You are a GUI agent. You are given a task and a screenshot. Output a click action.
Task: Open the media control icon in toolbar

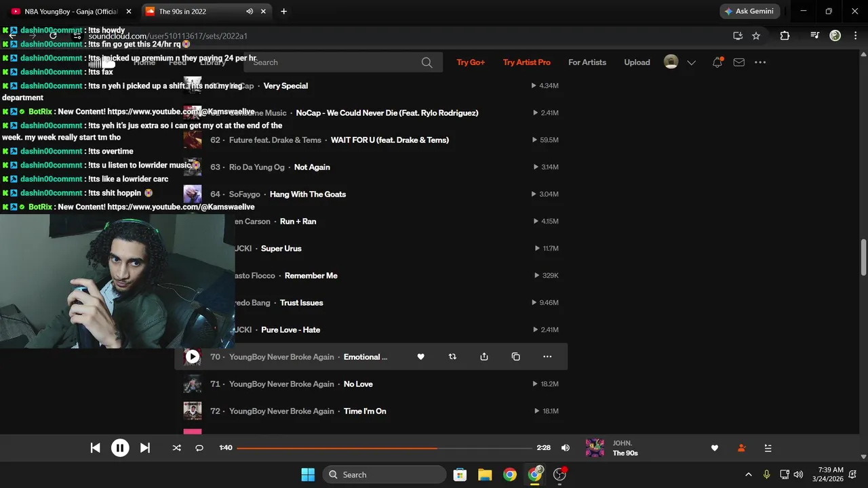tap(815, 36)
